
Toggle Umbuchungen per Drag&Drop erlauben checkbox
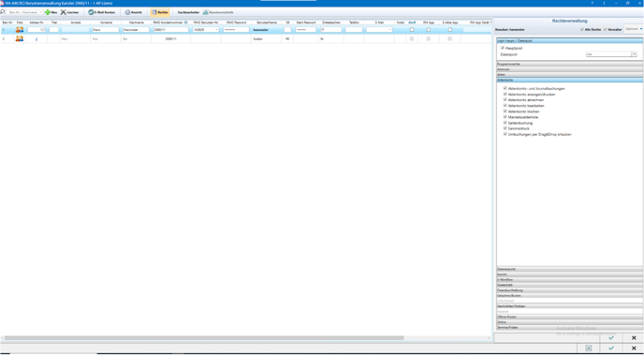pyautogui.click(x=505, y=134)
